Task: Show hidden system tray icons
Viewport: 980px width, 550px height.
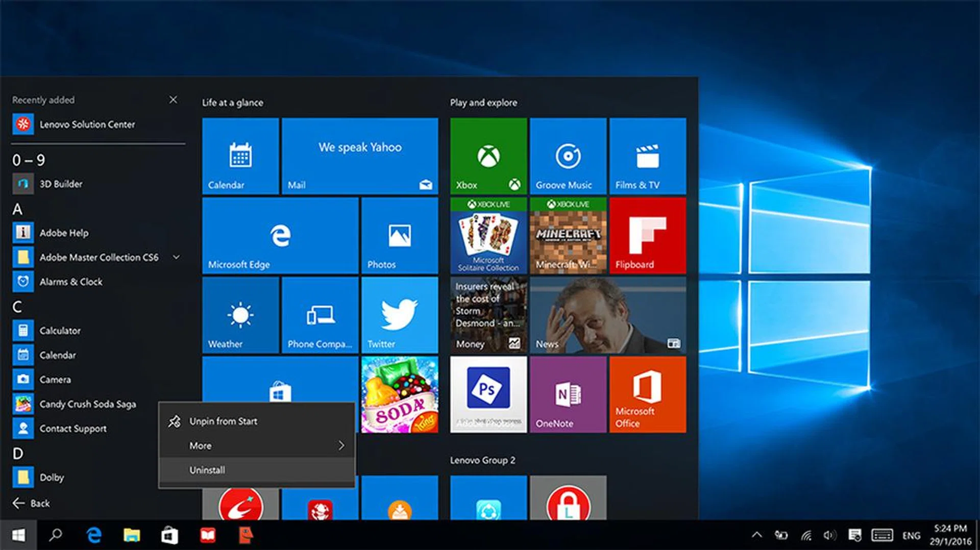Action: 756,535
